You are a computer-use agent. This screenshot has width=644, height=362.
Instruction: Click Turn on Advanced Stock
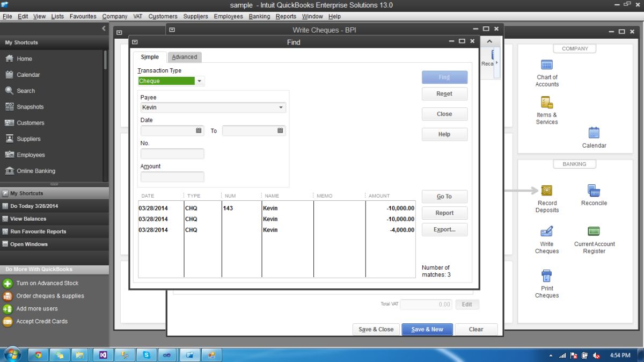(x=47, y=283)
